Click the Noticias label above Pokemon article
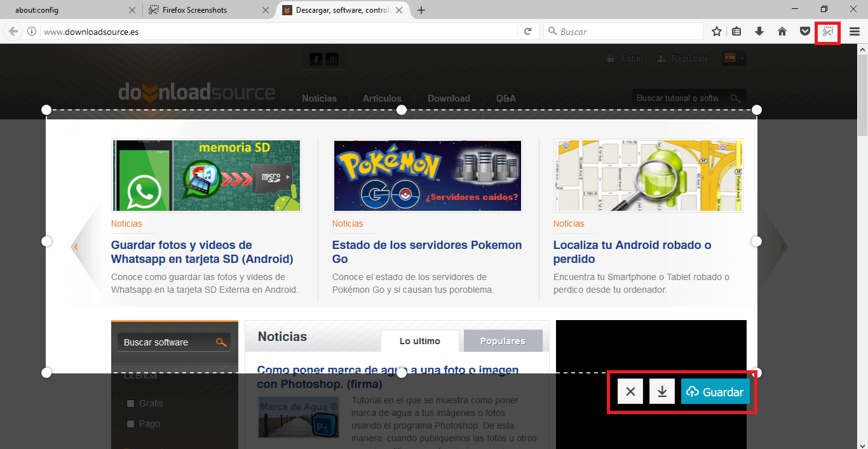Viewport: 868px width, 449px height. coord(348,224)
